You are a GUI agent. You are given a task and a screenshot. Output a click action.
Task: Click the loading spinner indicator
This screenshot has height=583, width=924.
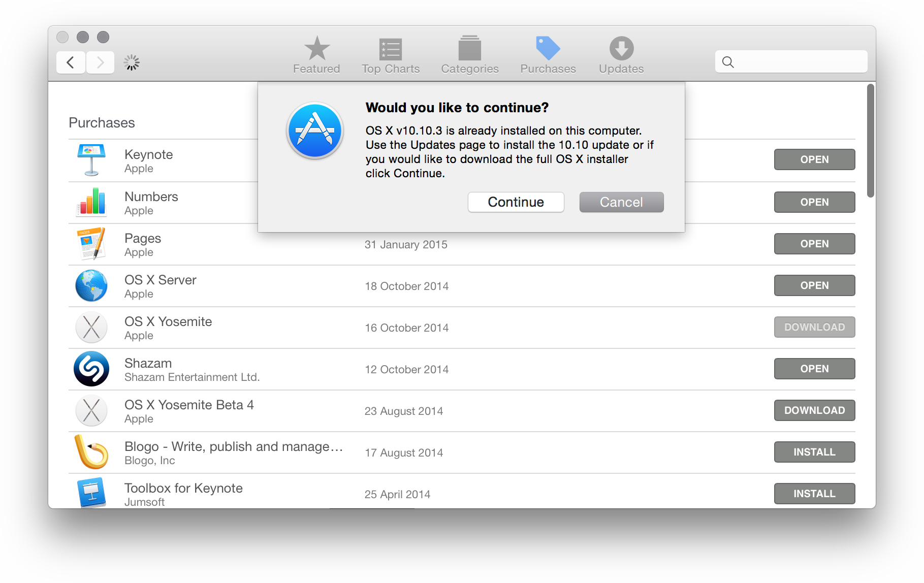pos(132,62)
